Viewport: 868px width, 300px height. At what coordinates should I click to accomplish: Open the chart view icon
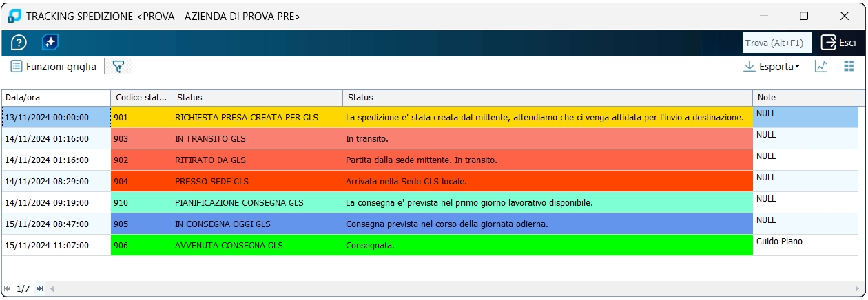pos(820,67)
